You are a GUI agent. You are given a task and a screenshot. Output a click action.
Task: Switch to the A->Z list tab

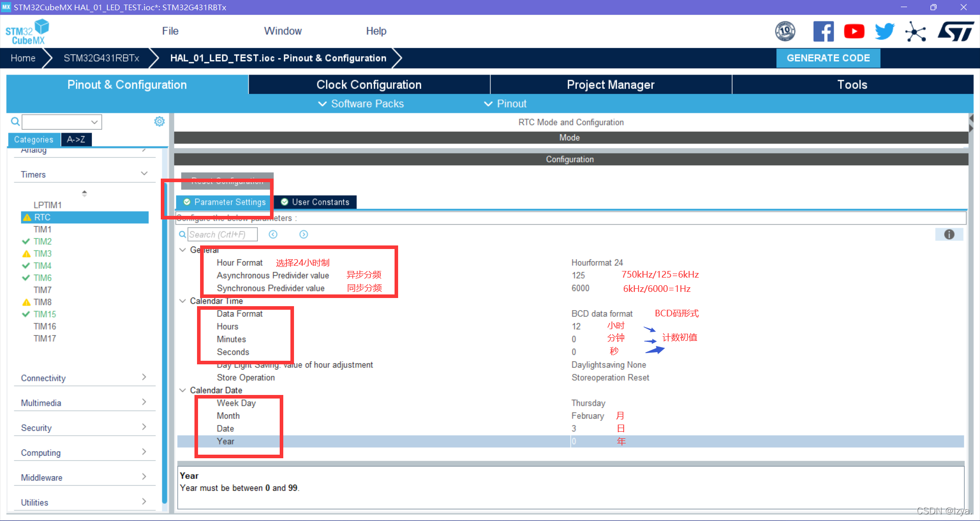76,139
